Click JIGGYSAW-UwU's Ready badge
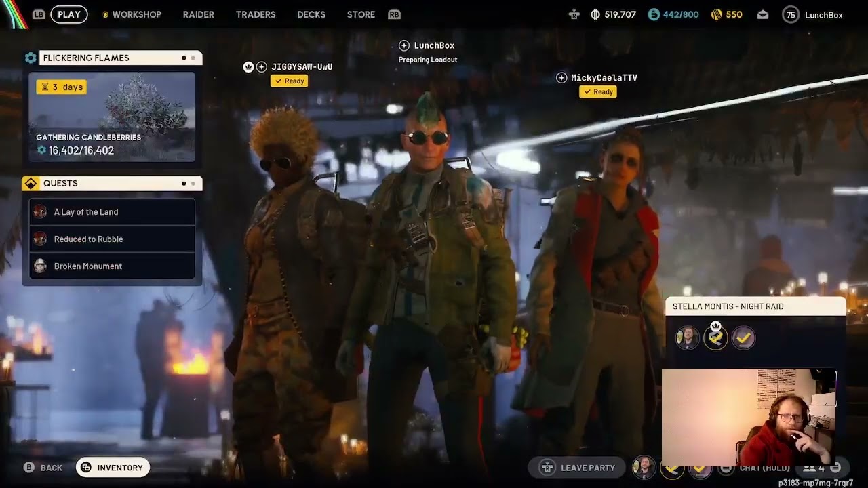 point(290,81)
